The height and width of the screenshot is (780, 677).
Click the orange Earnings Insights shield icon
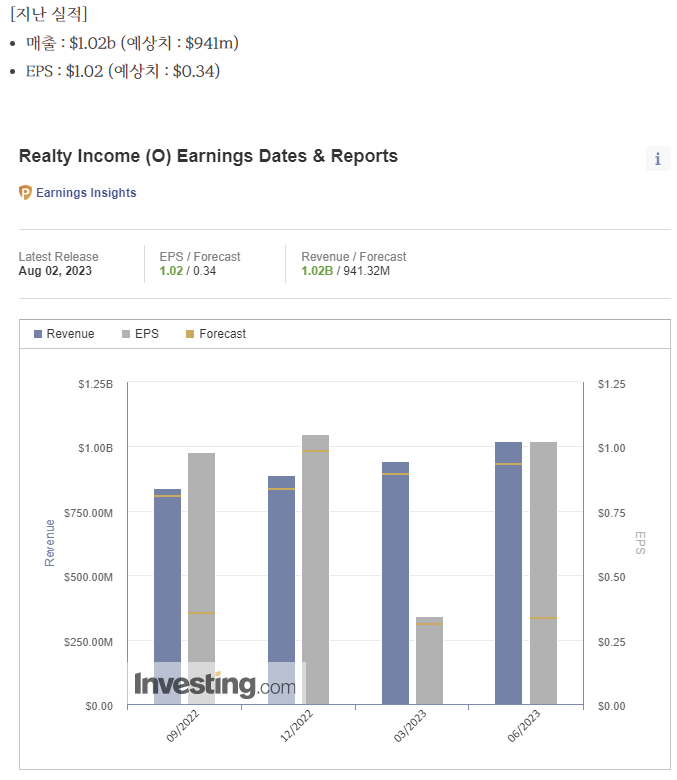(x=25, y=193)
